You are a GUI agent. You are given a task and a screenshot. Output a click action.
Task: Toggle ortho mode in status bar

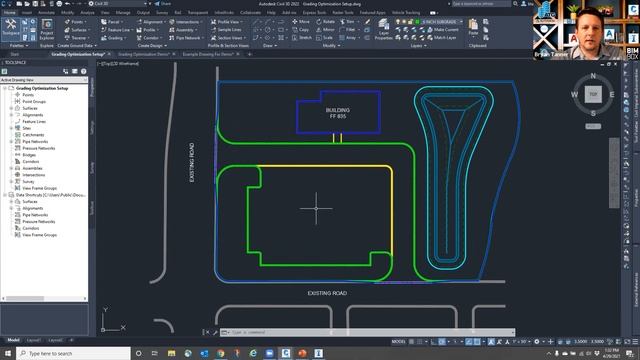click(434, 342)
